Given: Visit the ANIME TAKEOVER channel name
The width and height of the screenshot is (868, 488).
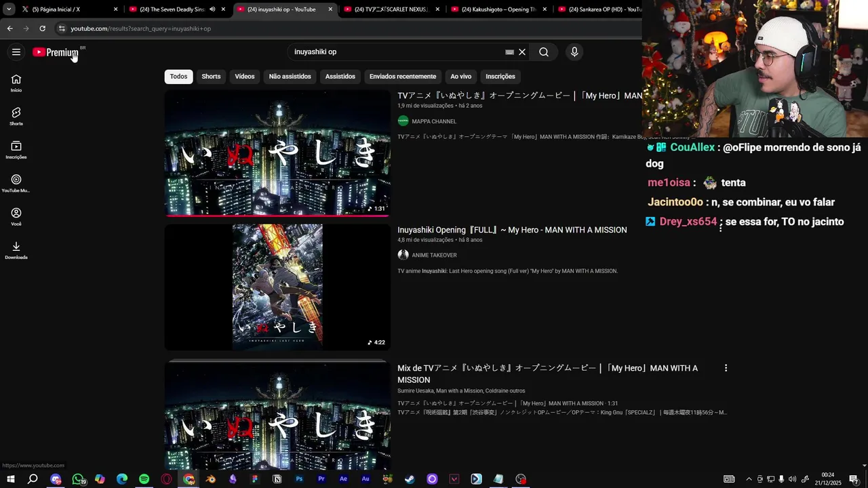Looking at the screenshot, I should tap(434, 255).
